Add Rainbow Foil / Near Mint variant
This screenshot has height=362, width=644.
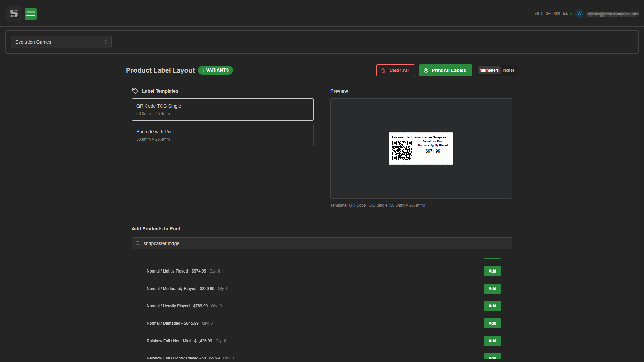click(492, 341)
